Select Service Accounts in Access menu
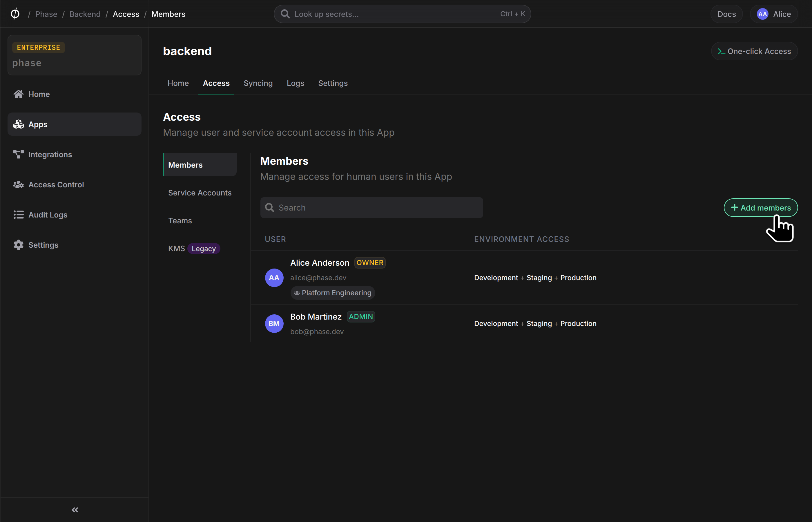 click(x=200, y=193)
